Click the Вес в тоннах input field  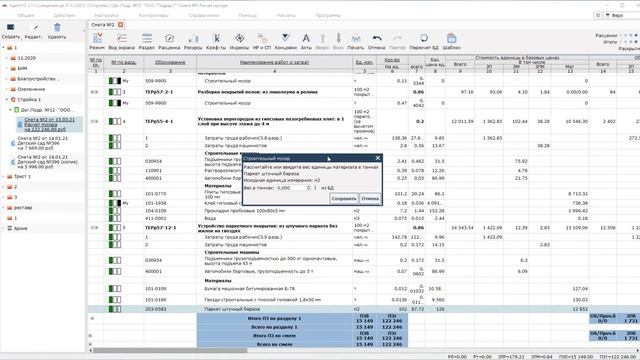(290, 188)
